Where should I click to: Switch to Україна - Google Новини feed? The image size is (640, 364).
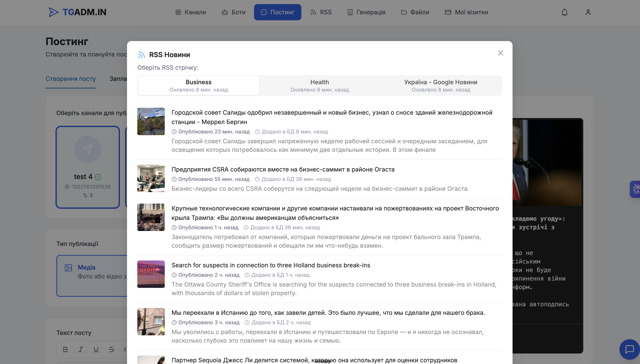pyautogui.click(x=441, y=86)
